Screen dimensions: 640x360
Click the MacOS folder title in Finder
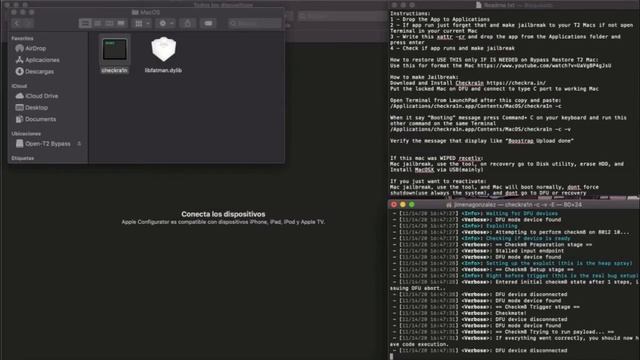[146, 12]
